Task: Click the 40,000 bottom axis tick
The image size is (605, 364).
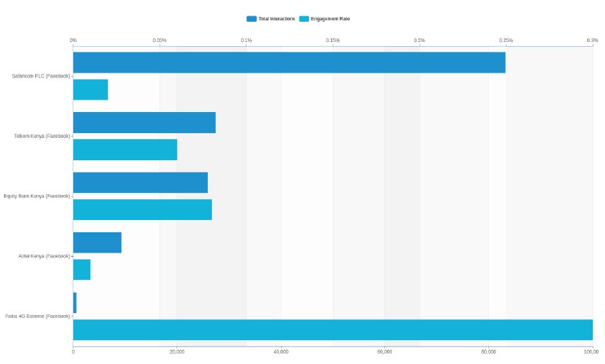Action: pyautogui.click(x=281, y=352)
